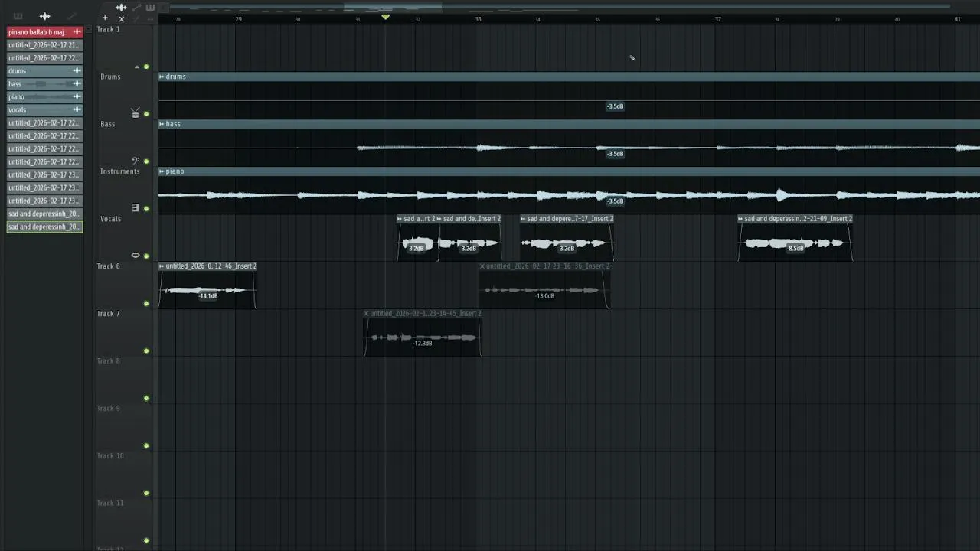Click waveform icon on pinano ballab item
The height and width of the screenshot is (551, 980).
77,32
